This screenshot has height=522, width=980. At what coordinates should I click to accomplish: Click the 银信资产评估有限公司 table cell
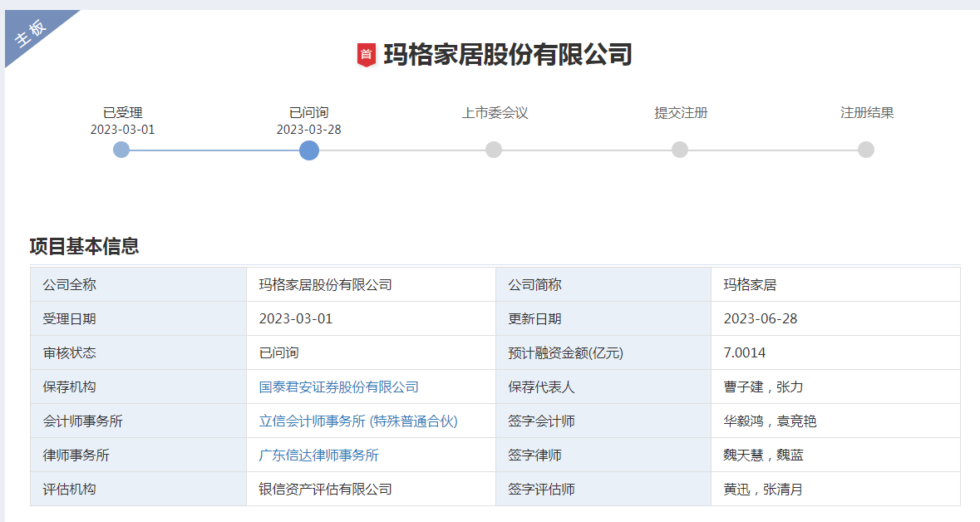[x=325, y=490]
